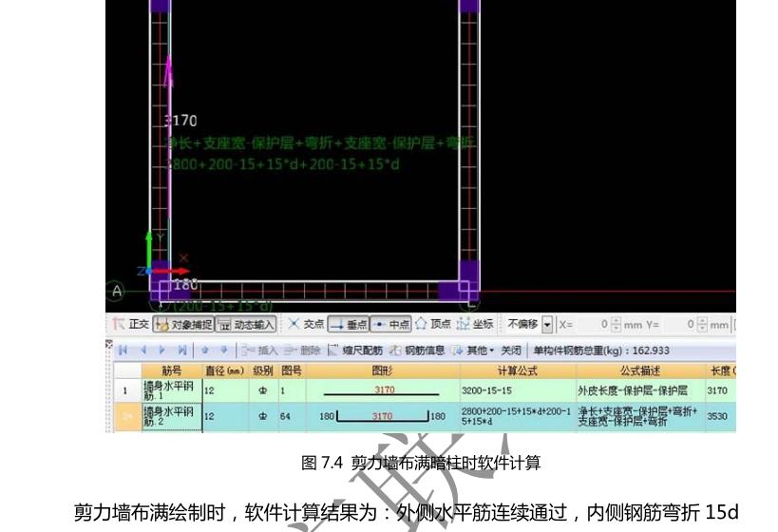778x532 pixels.
Task: Go to last rebar record
Action: point(182,351)
